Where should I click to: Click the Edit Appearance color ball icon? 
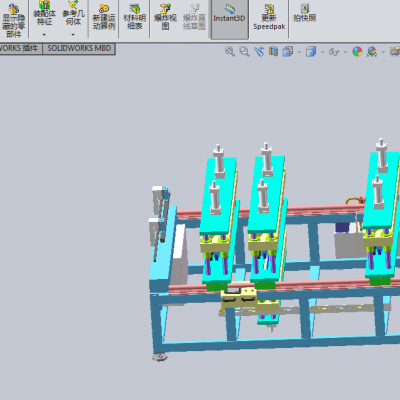click(x=357, y=51)
